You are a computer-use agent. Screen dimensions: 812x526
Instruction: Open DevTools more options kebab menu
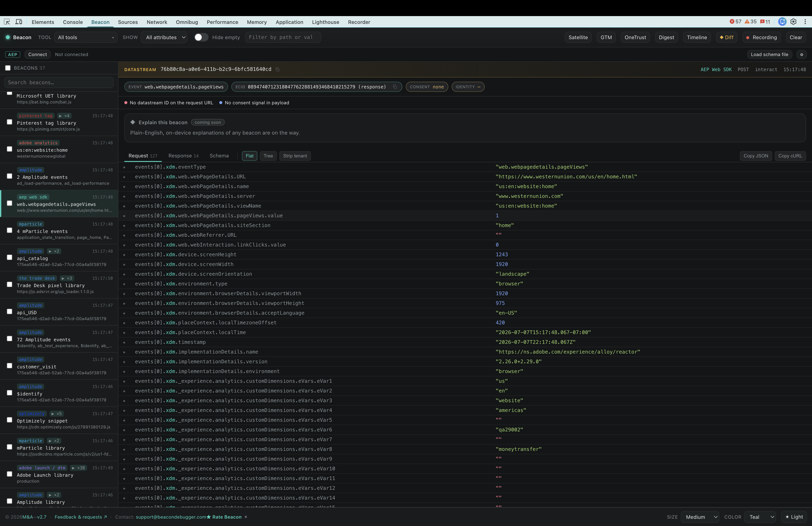coord(805,22)
